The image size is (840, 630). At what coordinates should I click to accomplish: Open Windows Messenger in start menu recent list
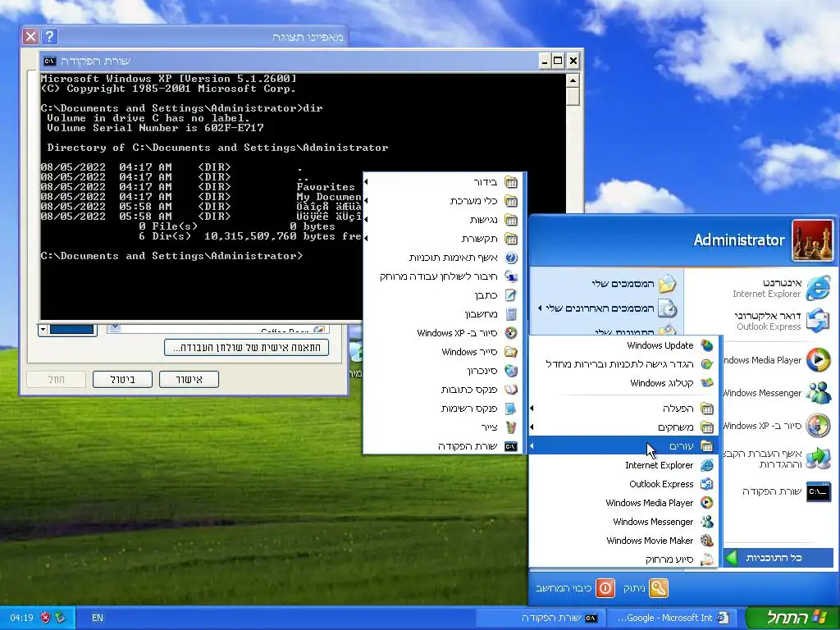pos(777,393)
